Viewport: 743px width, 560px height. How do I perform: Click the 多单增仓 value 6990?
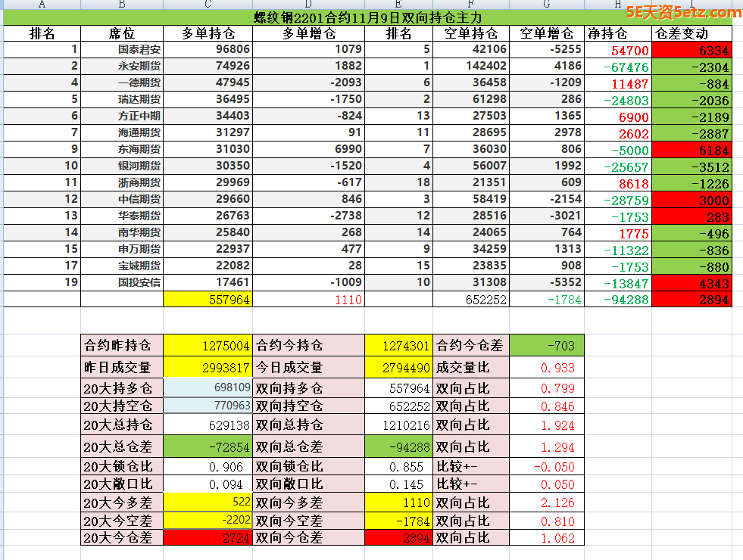(308, 149)
